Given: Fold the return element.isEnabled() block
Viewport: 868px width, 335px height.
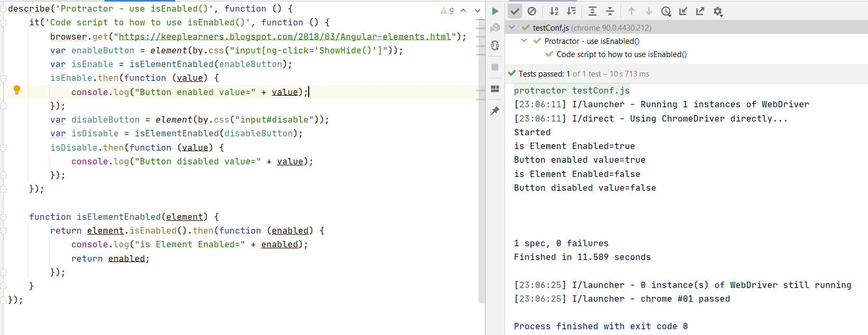Looking at the screenshot, I should (x=3, y=231).
